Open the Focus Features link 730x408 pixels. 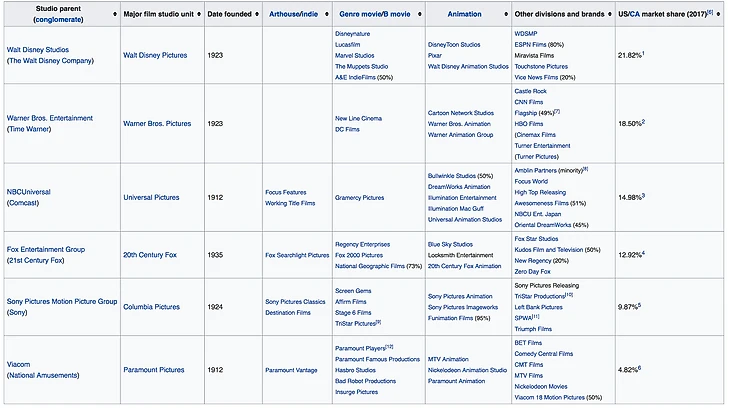[285, 192]
